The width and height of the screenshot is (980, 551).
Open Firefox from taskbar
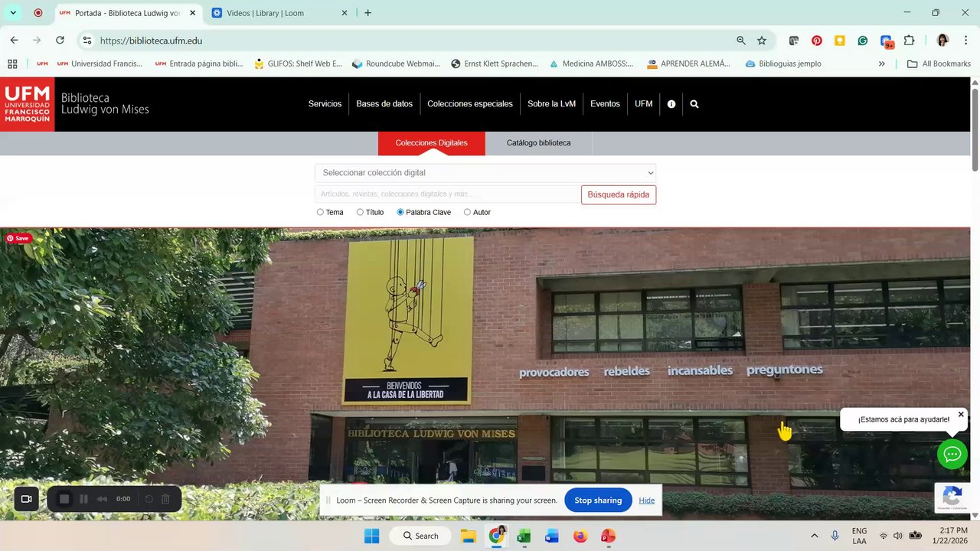pyautogui.click(x=580, y=536)
